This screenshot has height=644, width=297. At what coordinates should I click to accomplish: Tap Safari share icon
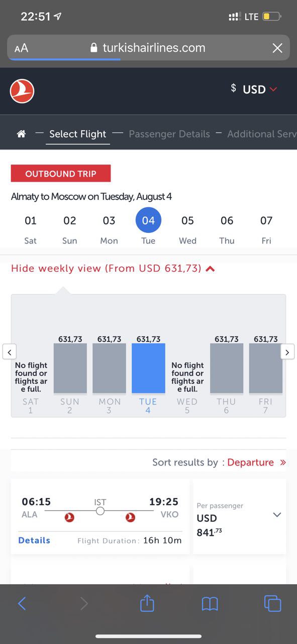147,603
